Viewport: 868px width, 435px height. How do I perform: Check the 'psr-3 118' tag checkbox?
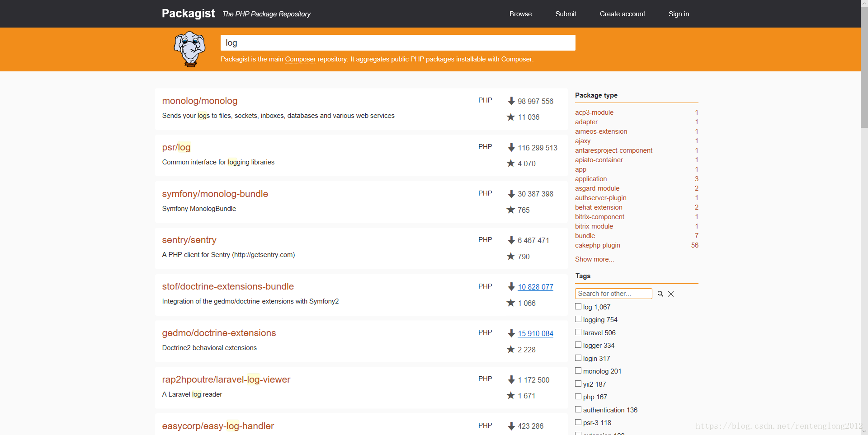point(578,422)
